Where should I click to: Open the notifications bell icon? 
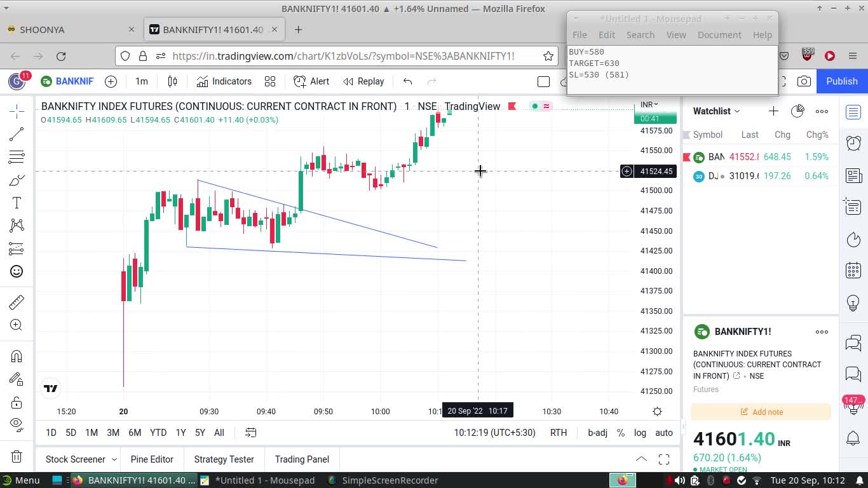pyautogui.click(x=853, y=438)
